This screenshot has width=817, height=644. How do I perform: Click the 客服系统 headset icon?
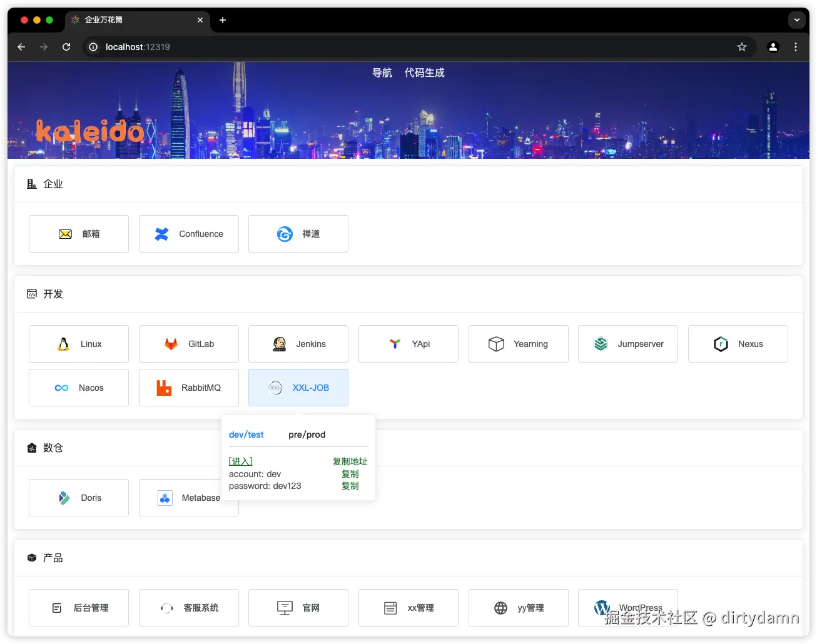pyautogui.click(x=167, y=608)
